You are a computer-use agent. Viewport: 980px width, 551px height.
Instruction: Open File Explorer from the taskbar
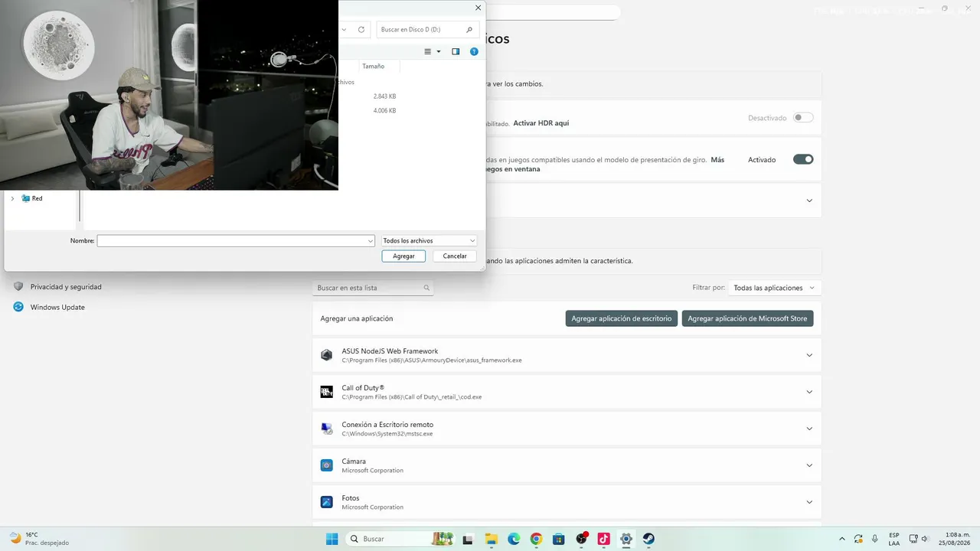coord(491,539)
